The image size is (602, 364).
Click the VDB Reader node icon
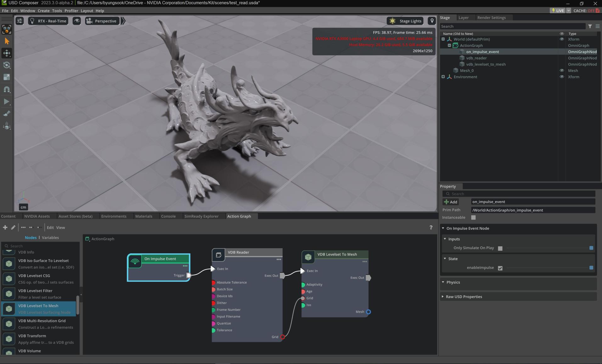point(218,255)
